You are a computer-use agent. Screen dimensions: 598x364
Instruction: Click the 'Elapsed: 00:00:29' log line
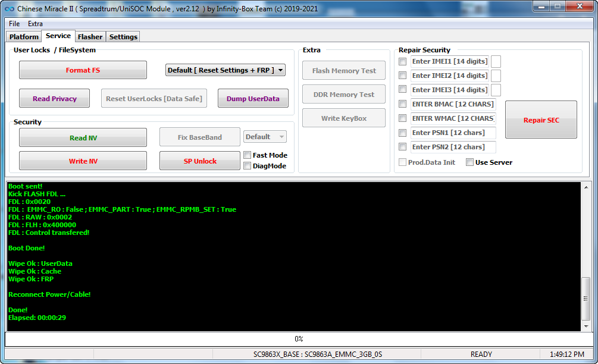37,318
